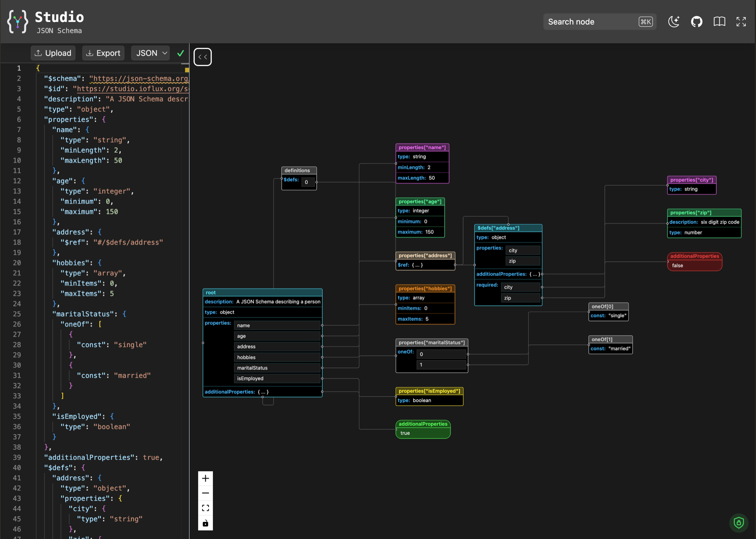
Task: Click description text in root node
Action: click(x=278, y=302)
